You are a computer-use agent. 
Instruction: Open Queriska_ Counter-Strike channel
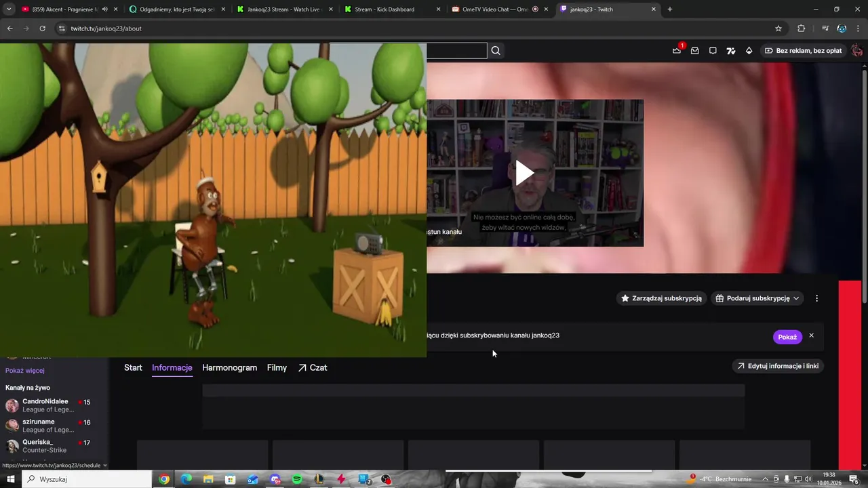[54, 446]
